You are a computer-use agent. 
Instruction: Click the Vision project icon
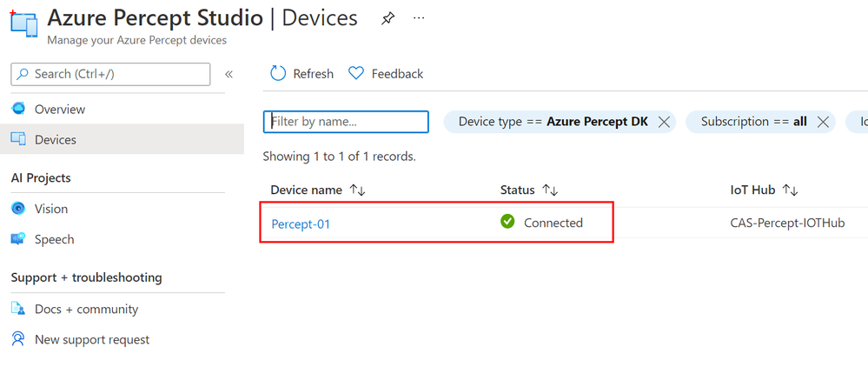click(x=18, y=209)
